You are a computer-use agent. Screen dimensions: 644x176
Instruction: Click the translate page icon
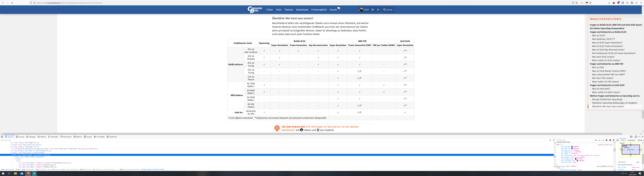[577, 3]
